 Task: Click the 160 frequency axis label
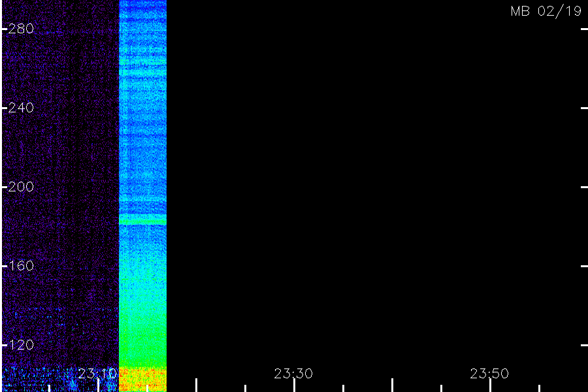(21, 266)
